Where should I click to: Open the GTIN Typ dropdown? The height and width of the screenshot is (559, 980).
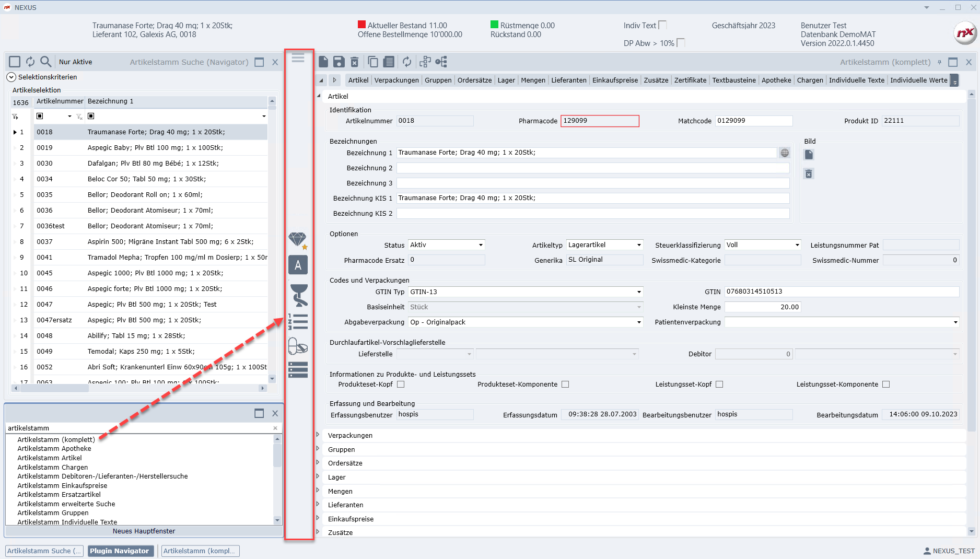[x=638, y=292]
